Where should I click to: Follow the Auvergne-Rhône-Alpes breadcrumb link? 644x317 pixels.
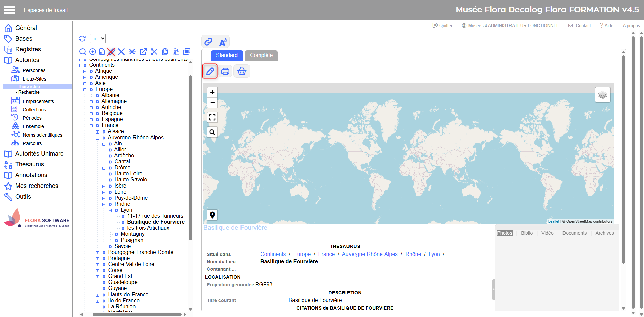point(370,254)
